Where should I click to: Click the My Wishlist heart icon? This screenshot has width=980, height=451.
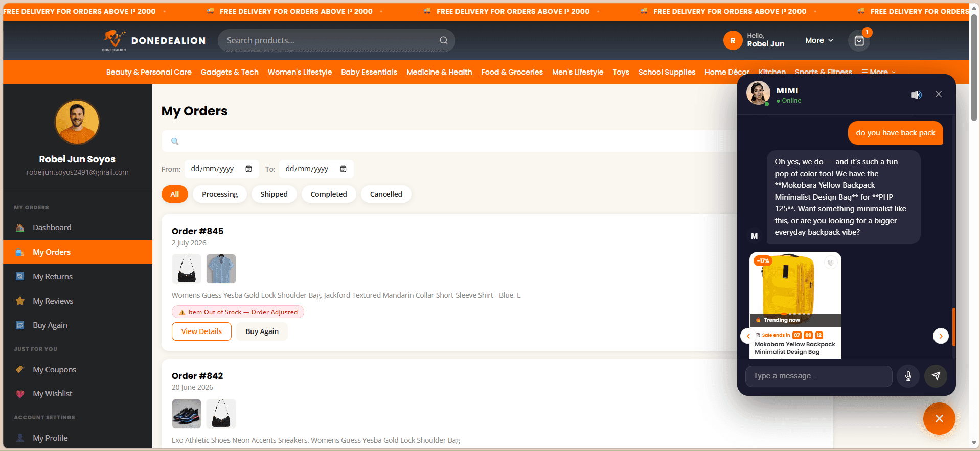tap(20, 394)
